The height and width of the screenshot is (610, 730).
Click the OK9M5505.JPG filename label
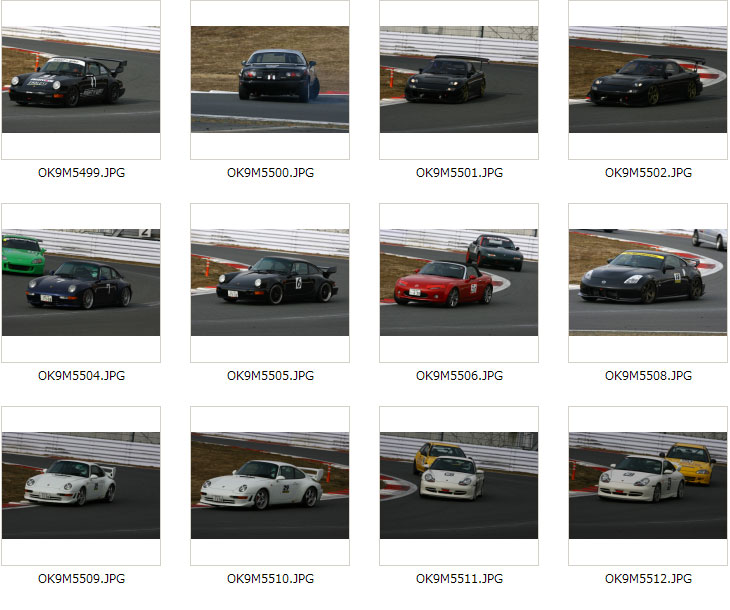click(x=270, y=376)
